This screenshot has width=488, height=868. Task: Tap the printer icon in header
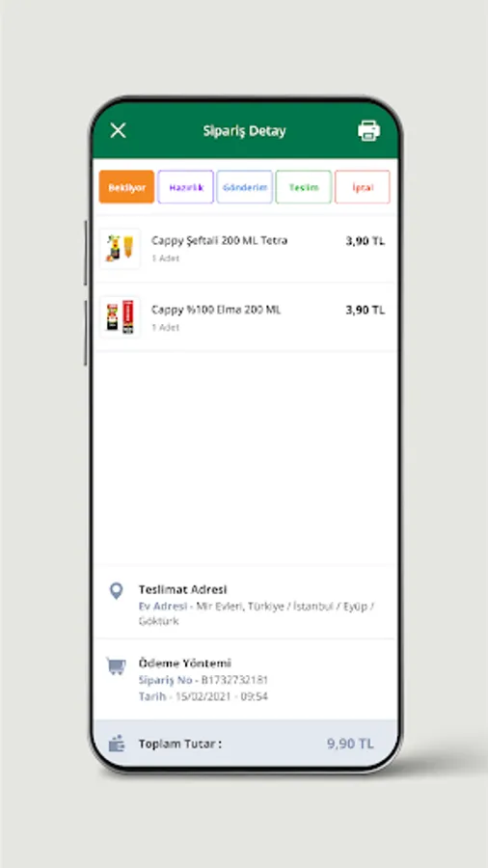tap(368, 130)
